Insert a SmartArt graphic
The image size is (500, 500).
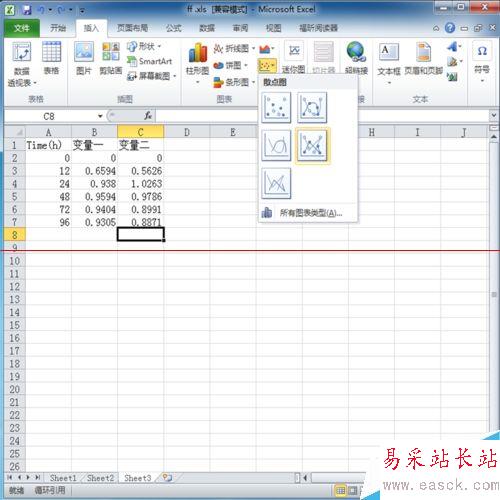149,61
